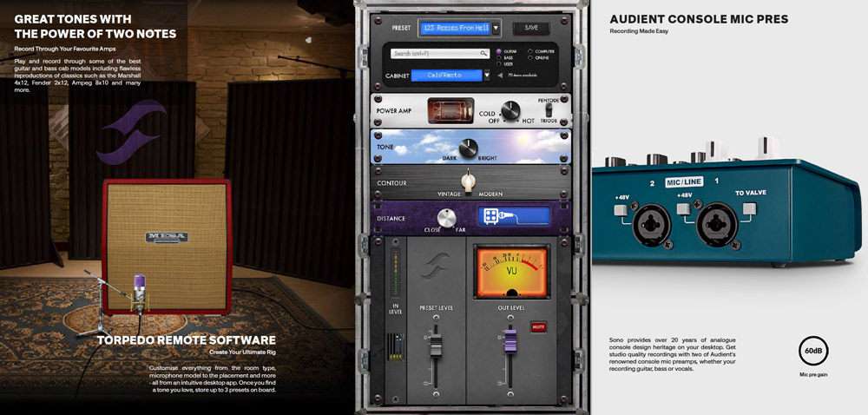868x415 pixels.
Task: Click the PRESET LEVEL label
Action: click(x=437, y=308)
